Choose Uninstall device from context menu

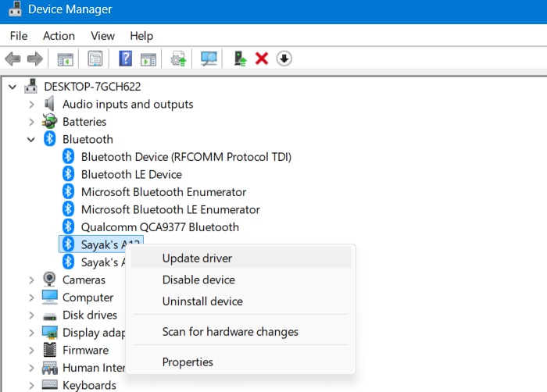241,301
